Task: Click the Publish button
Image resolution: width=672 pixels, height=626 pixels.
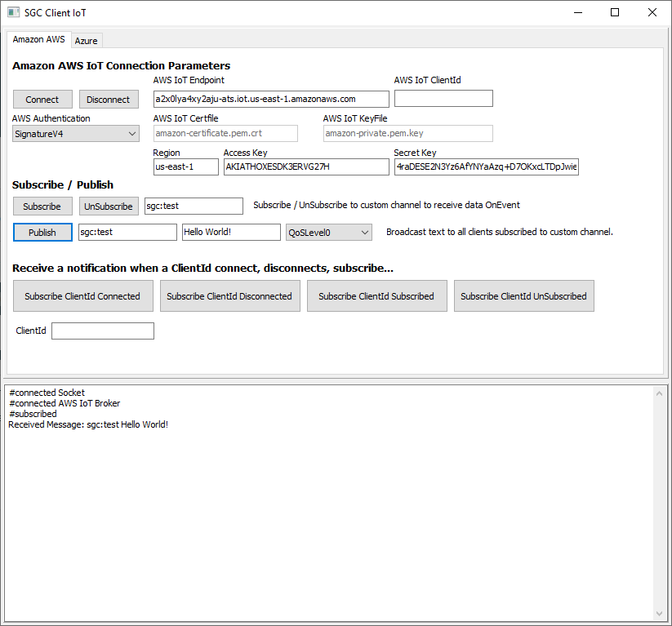Action: tap(42, 233)
